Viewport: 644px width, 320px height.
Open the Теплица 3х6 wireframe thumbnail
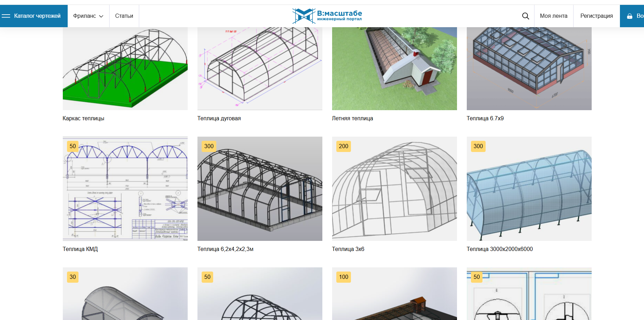pos(395,189)
